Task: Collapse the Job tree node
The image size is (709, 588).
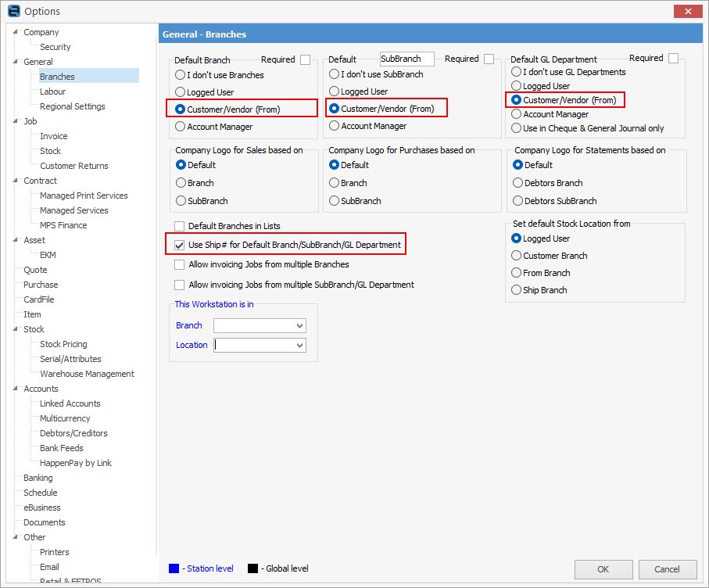Action: coord(16,121)
